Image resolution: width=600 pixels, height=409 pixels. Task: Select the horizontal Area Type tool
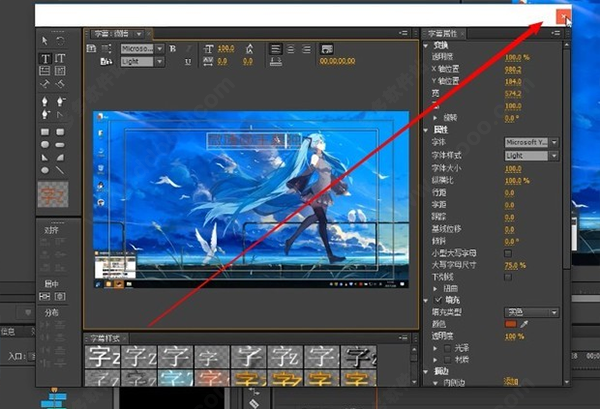[45, 71]
